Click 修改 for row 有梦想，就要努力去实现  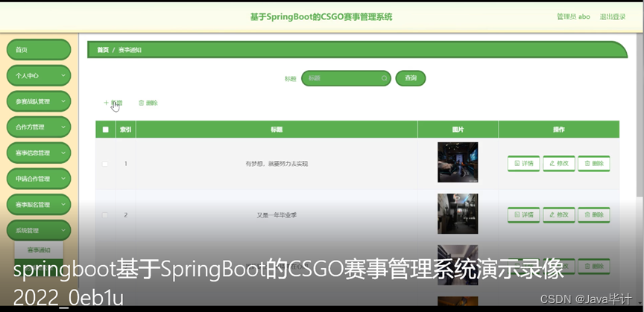[559, 163]
